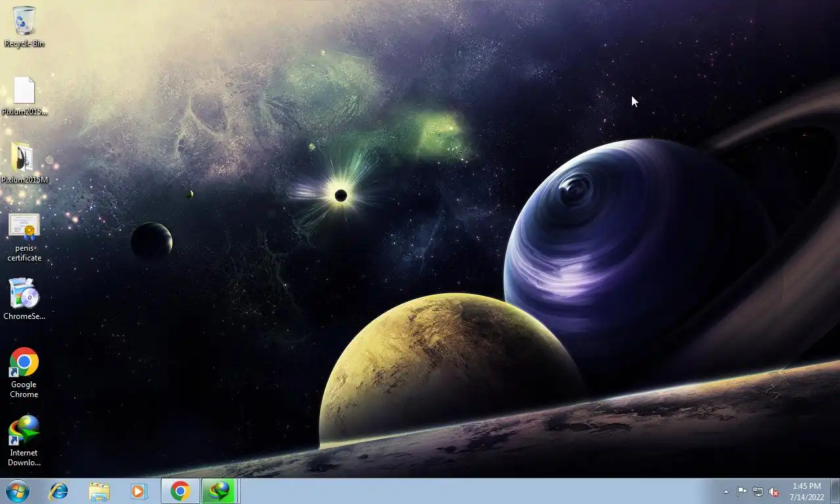Select the Recycle Bin desktop icon
Viewport: 840px width, 504px height.
24,27
